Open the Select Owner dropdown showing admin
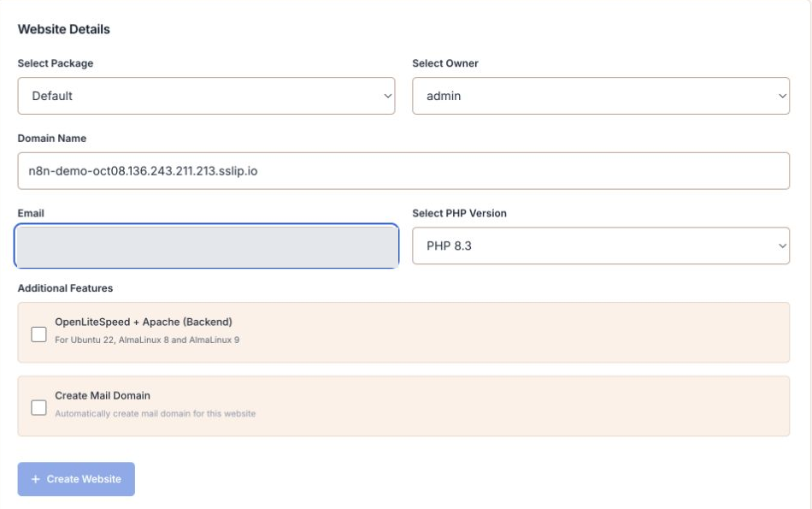 pyautogui.click(x=601, y=96)
